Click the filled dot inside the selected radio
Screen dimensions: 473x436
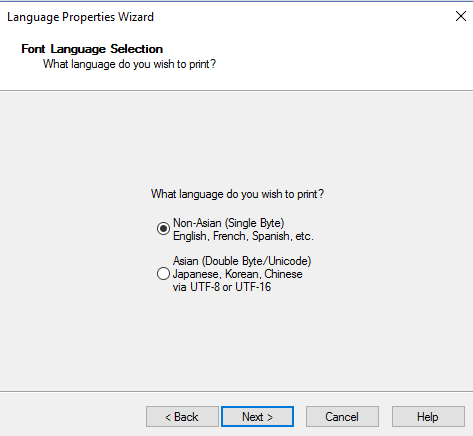click(163, 229)
